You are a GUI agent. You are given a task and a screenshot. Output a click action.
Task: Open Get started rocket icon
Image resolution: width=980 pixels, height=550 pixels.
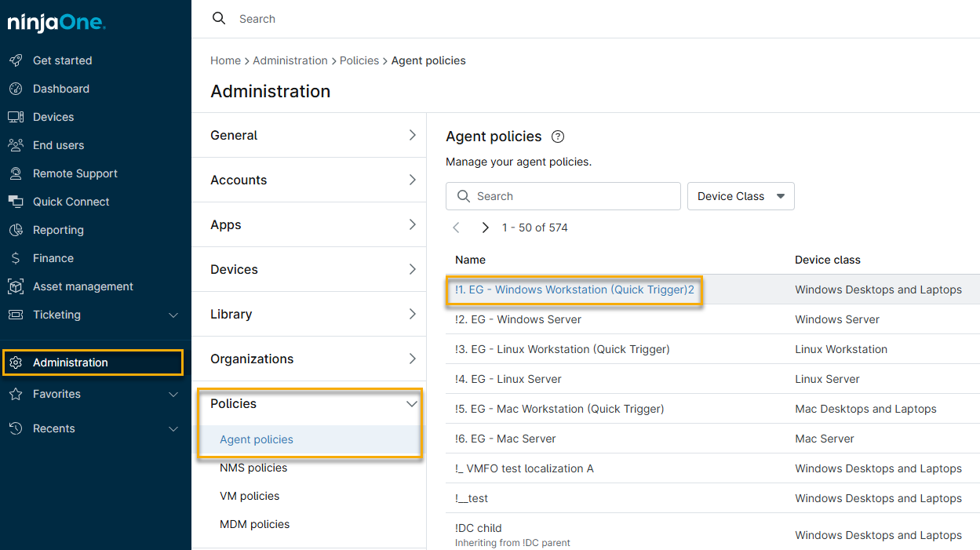tap(16, 60)
